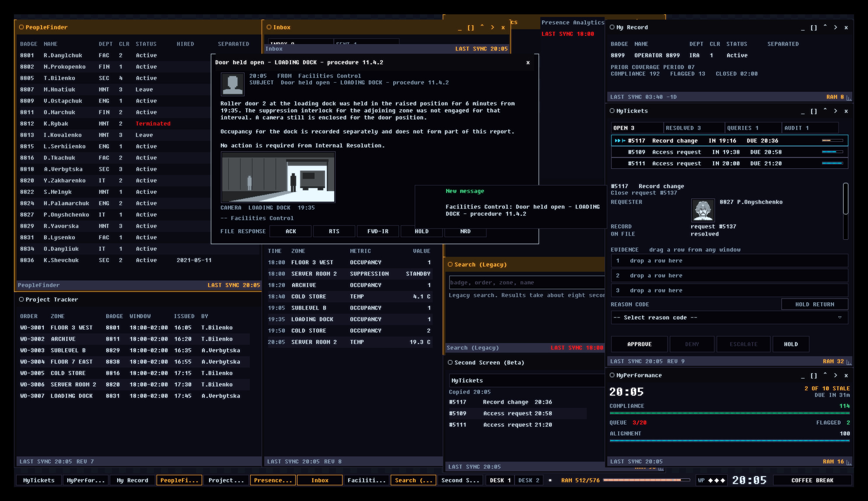The width and height of the screenshot is (868, 501).
Task: Open the OPEN 3 tab in MyTickets
Action: (637, 128)
